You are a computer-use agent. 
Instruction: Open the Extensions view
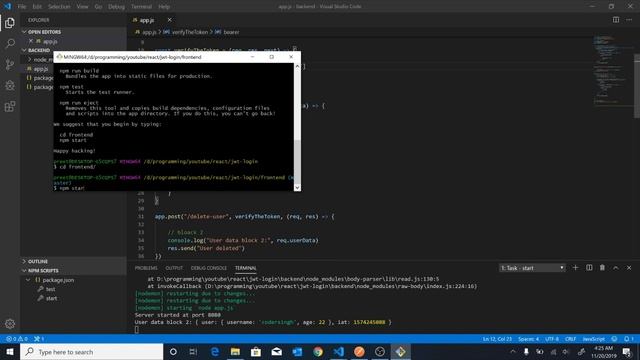click(x=10, y=107)
